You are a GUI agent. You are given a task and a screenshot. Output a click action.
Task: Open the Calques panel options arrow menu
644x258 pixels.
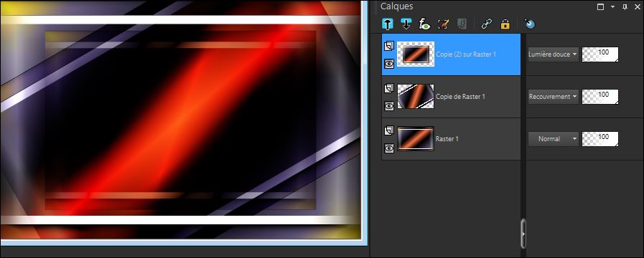pyautogui.click(x=613, y=7)
